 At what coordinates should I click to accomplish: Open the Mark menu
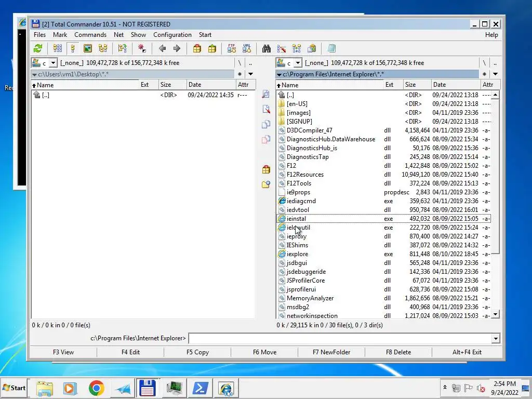tap(60, 35)
